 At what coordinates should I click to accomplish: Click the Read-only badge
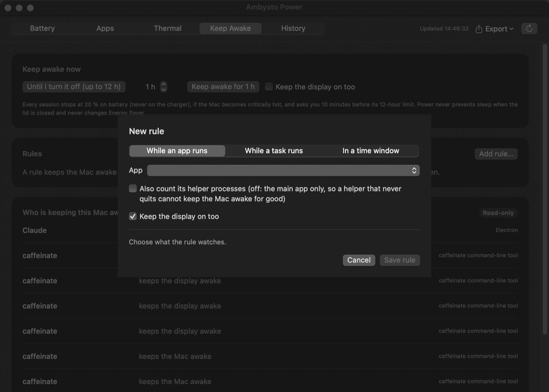pyautogui.click(x=498, y=213)
